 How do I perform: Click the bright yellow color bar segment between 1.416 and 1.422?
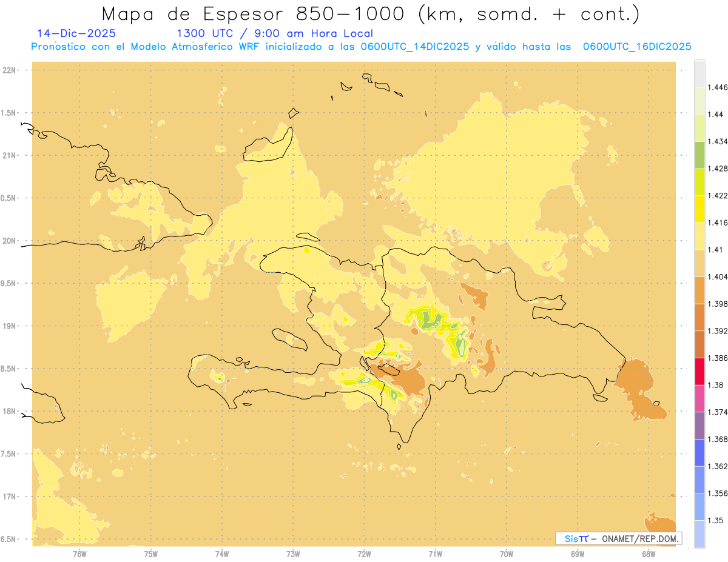(699, 209)
